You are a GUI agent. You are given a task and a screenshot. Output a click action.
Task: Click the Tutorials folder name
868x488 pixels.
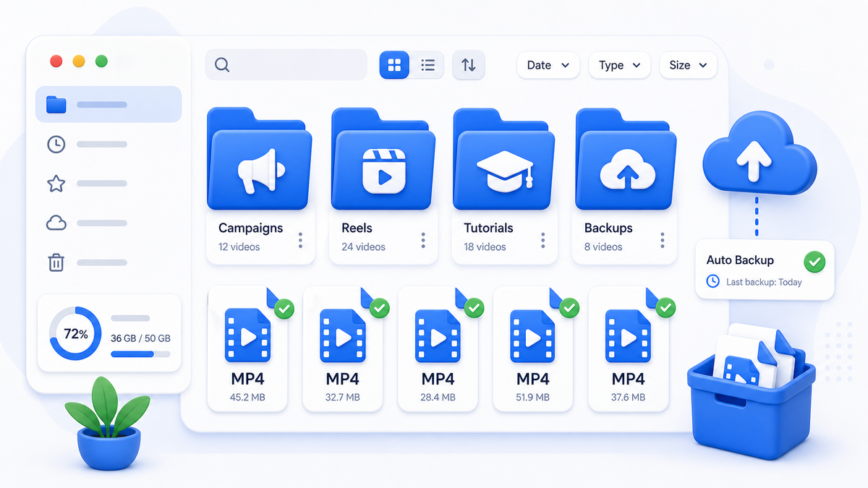click(x=488, y=228)
